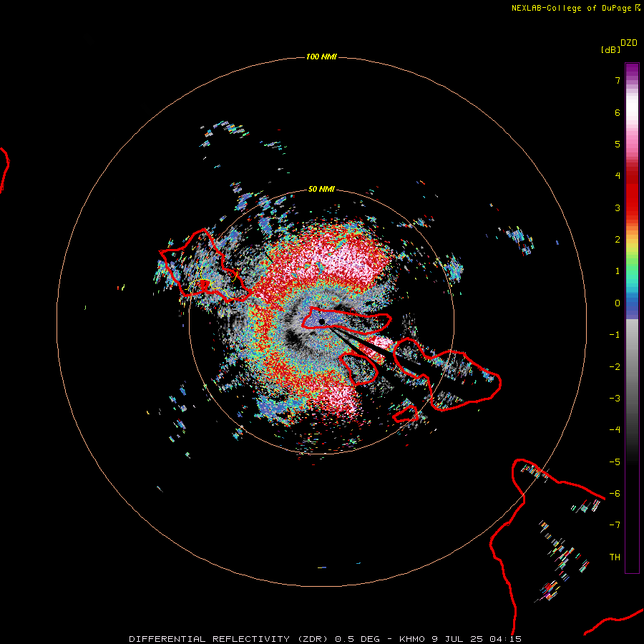Click the ZDR color scale bar

[x=632, y=318]
